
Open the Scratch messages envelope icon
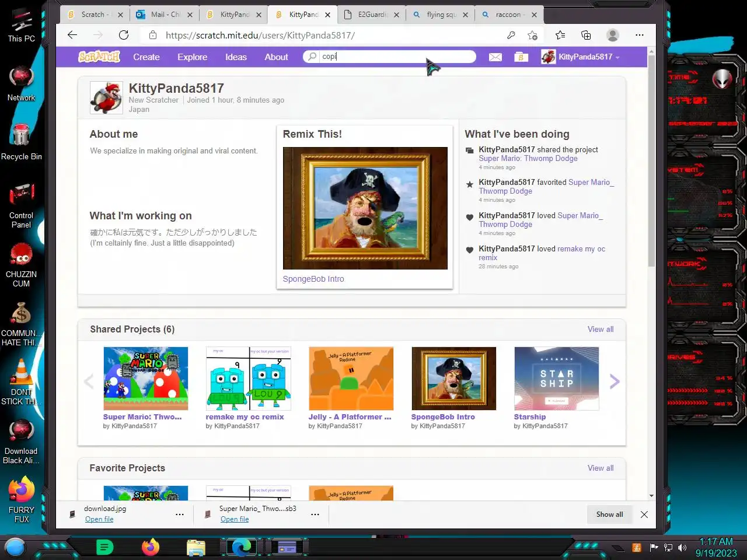click(x=495, y=57)
